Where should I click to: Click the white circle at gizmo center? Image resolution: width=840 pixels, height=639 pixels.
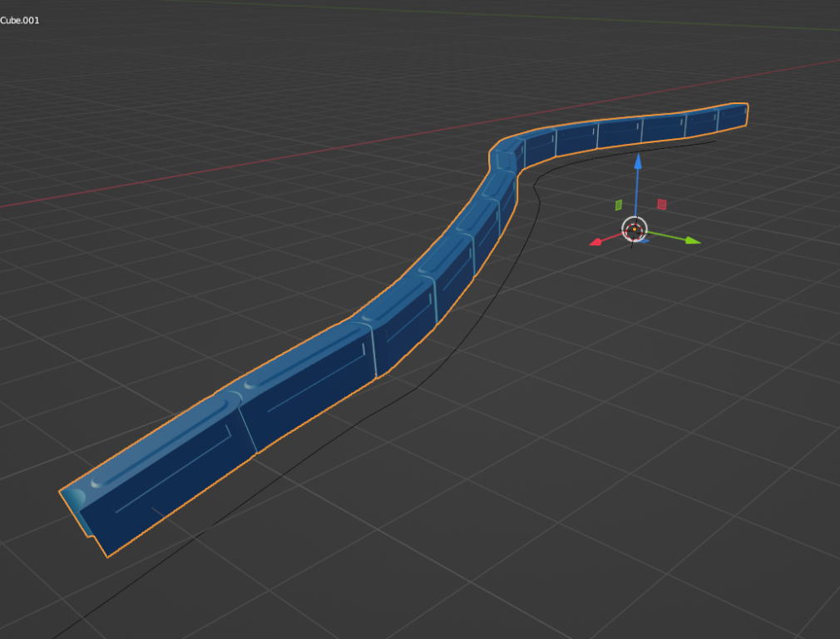(x=635, y=230)
